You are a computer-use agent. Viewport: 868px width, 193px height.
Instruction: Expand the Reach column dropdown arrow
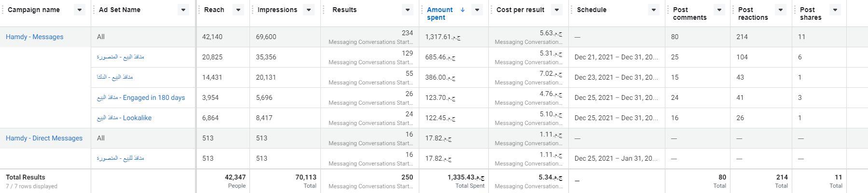coord(238,10)
